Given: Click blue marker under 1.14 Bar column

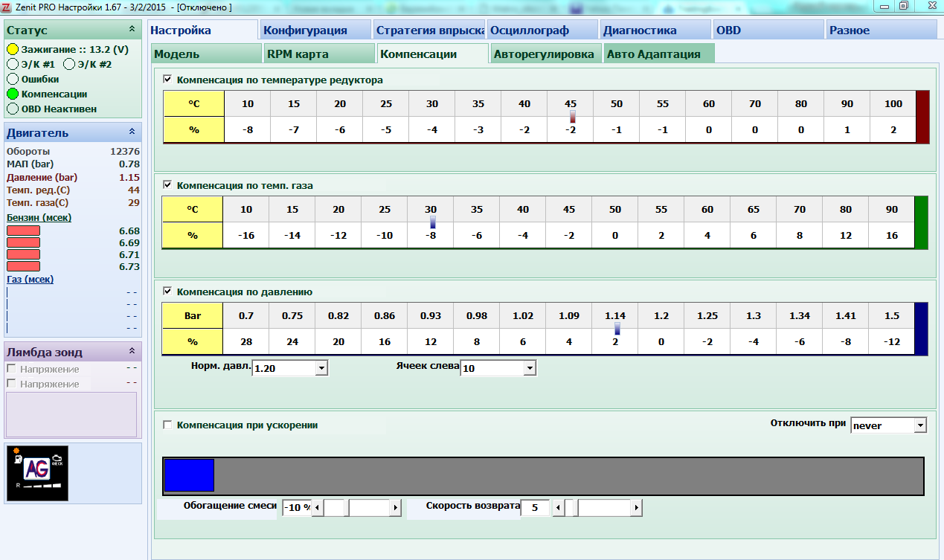Looking at the screenshot, I should (617, 329).
